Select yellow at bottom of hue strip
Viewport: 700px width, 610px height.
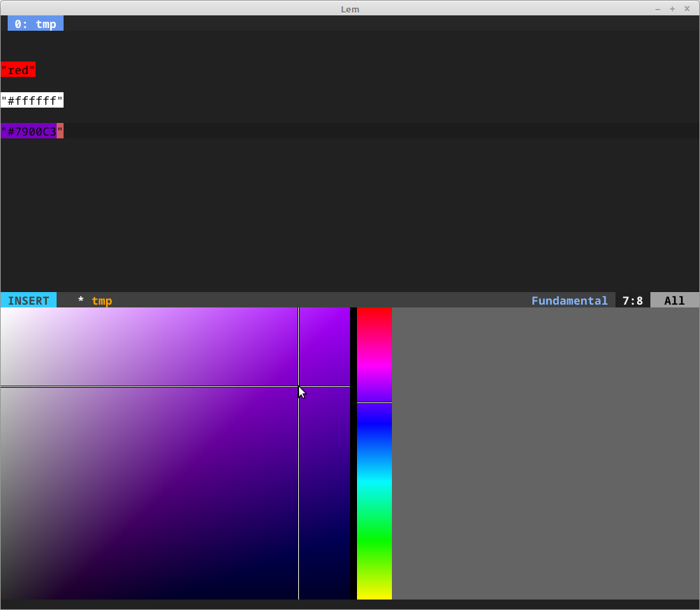(x=374, y=595)
